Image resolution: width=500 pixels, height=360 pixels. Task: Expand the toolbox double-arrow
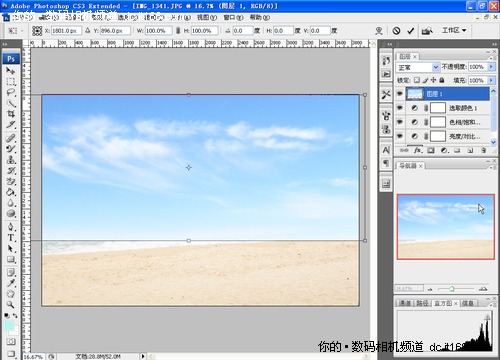(x=5, y=44)
